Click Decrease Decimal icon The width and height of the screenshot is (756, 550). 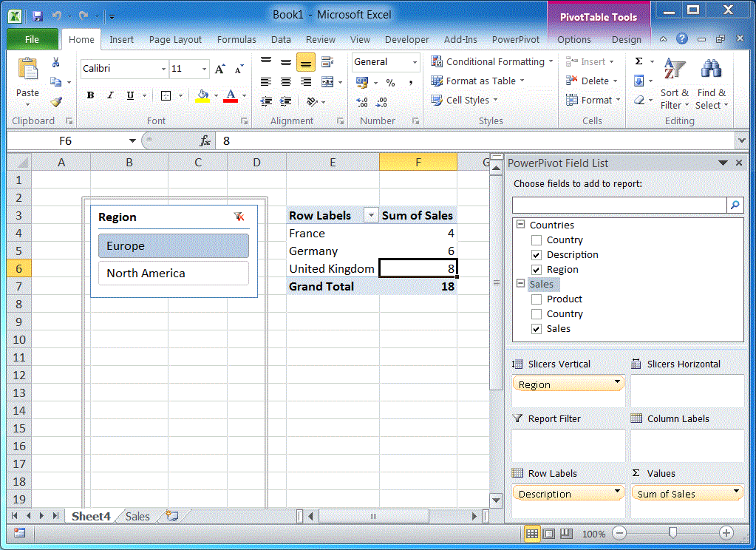pos(381,102)
